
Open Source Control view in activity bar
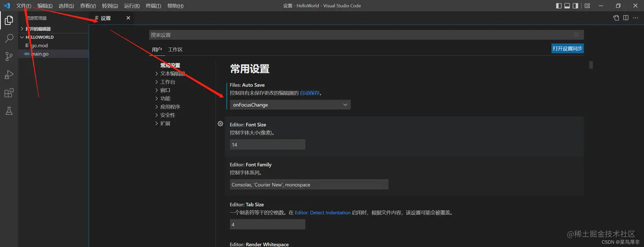click(x=9, y=57)
